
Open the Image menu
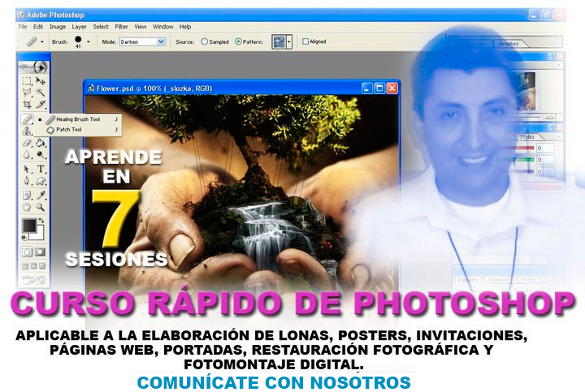click(58, 27)
